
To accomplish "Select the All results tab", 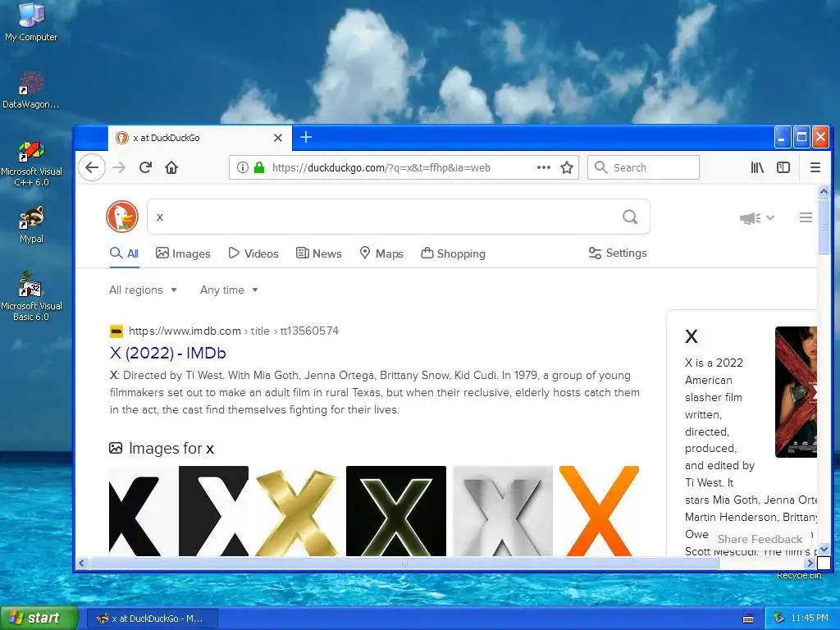I will click(125, 253).
